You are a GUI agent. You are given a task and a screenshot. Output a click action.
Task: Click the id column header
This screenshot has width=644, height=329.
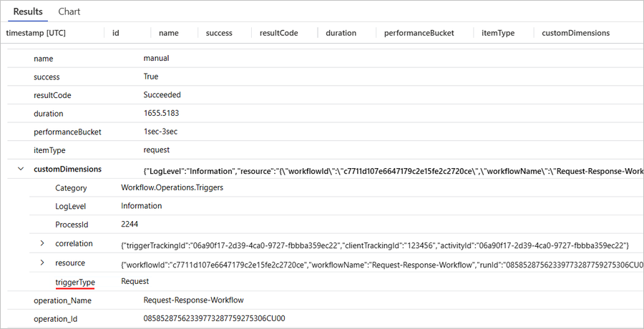116,33
